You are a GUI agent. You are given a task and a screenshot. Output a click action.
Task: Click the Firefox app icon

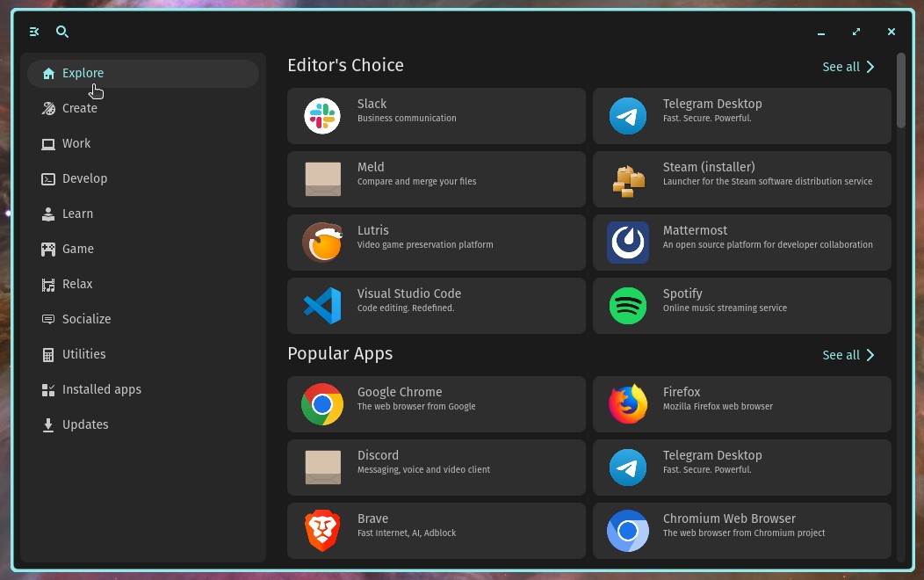click(x=628, y=404)
